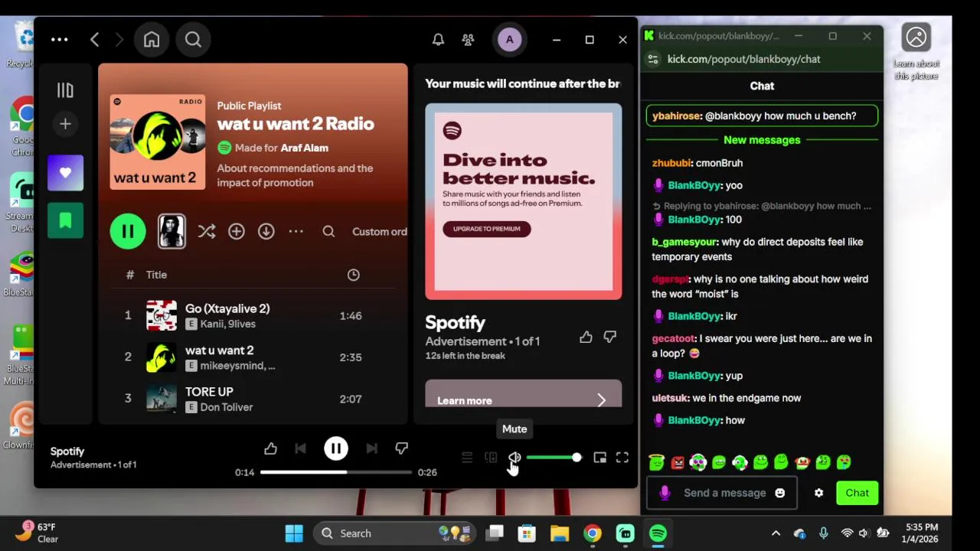The image size is (980, 551).
Task: Adjust the green Spotify volume slider
Action: pyautogui.click(x=554, y=458)
